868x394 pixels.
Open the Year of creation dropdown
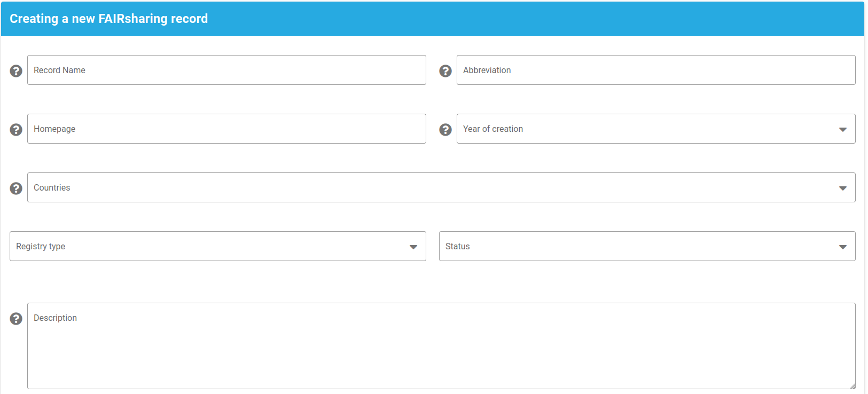656,129
